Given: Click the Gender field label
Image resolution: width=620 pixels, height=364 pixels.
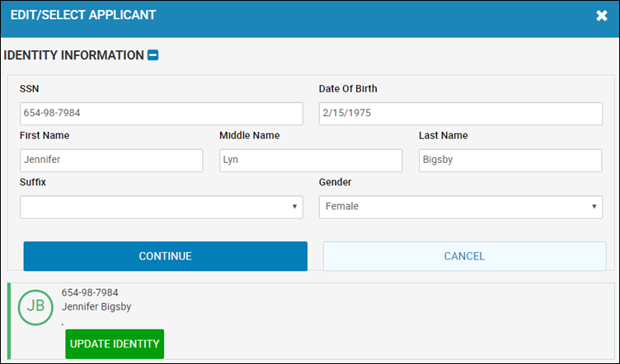Looking at the screenshot, I should coord(335,182).
